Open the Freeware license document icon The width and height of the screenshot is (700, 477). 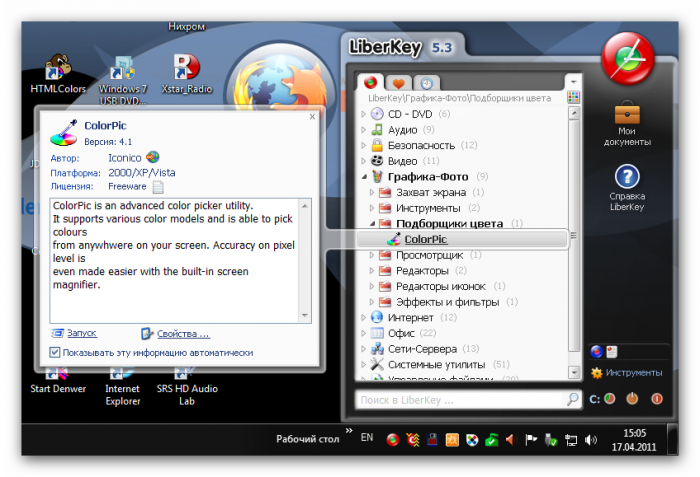coord(158,186)
